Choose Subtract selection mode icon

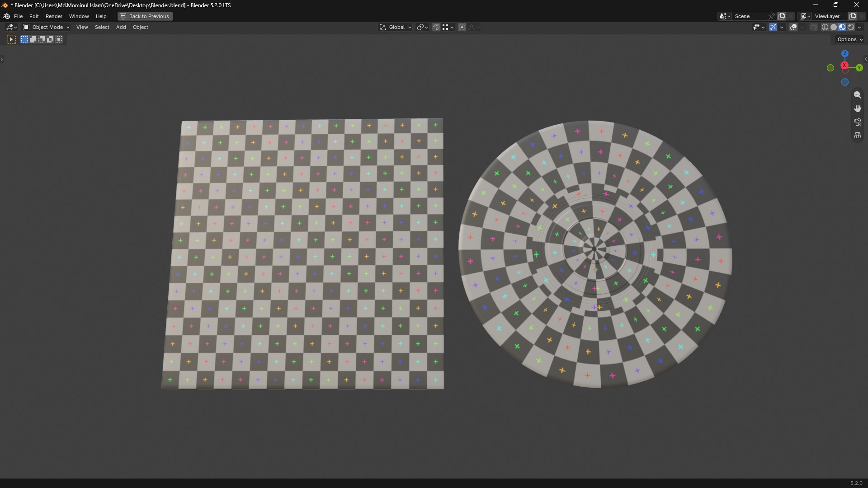(x=42, y=40)
